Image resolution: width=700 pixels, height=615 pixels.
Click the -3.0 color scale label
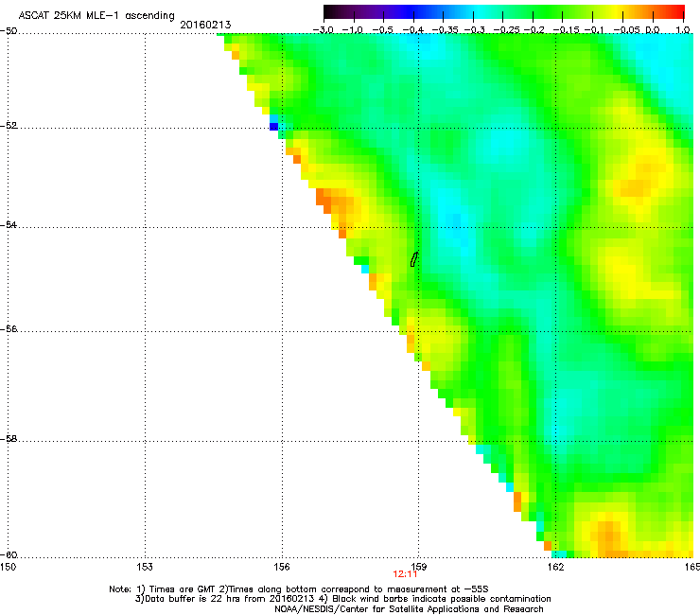pyautogui.click(x=323, y=30)
